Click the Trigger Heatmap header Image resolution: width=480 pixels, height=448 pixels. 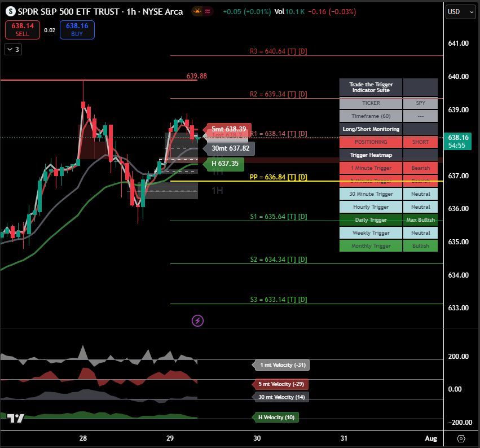pyautogui.click(x=371, y=155)
